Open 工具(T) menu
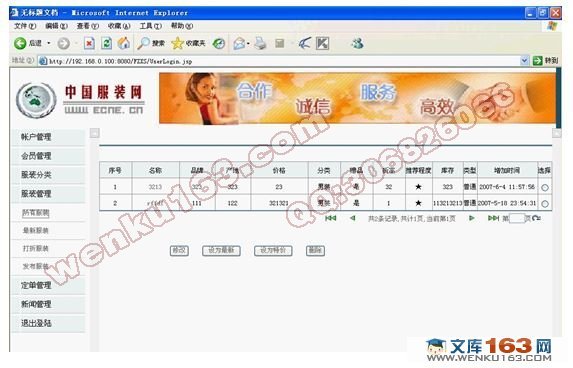 click(x=151, y=26)
